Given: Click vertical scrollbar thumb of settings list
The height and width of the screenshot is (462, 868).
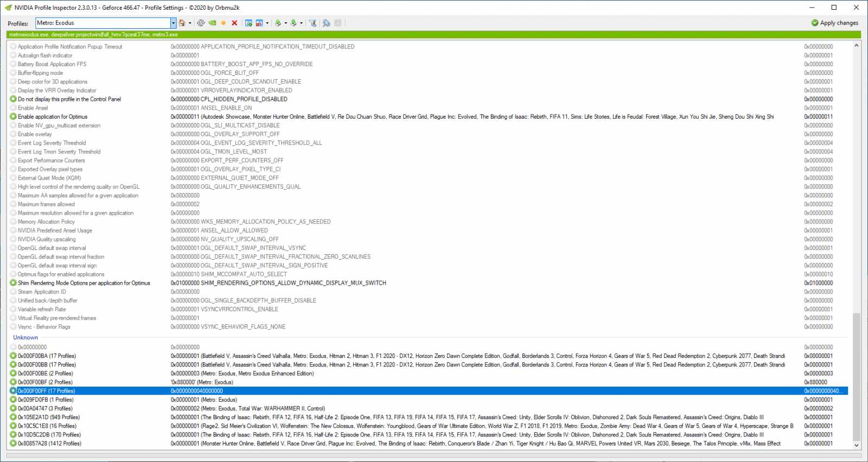Looking at the screenshot, I should coord(857,377).
